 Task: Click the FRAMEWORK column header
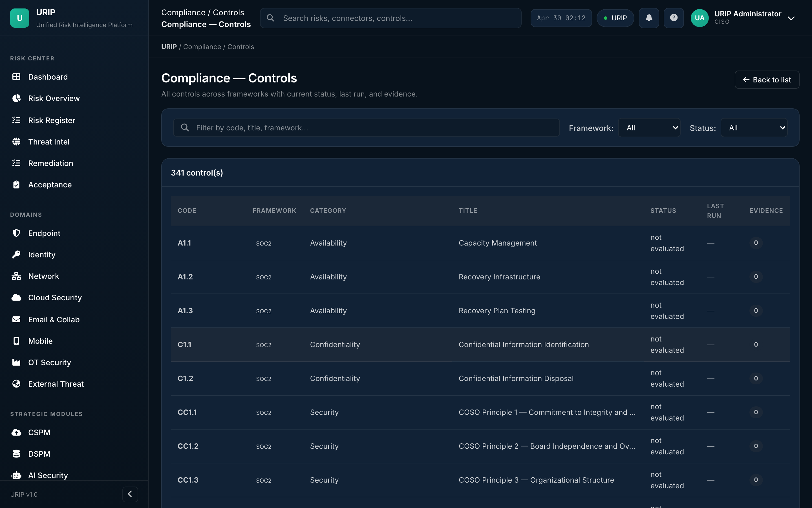coord(274,211)
